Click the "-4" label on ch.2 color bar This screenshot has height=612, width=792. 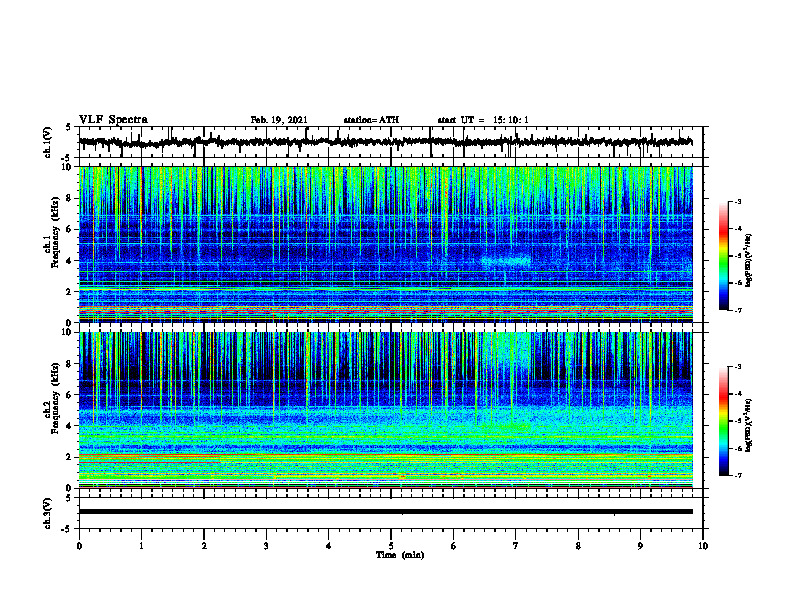point(737,394)
